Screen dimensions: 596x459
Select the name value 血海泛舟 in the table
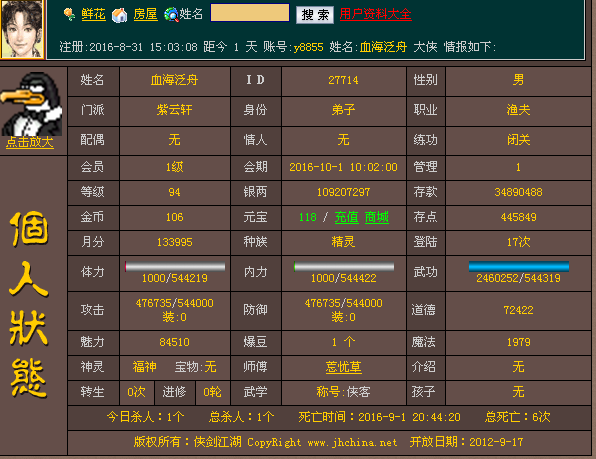(174, 80)
